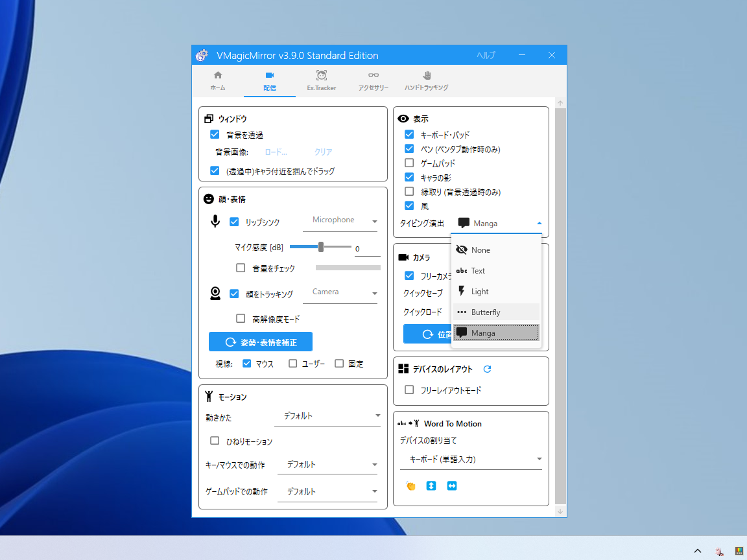Enable the ゲームパッド display checkbox
Image resolution: width=747 pixels, height=560 pixels.
click(x=409, y=163)
